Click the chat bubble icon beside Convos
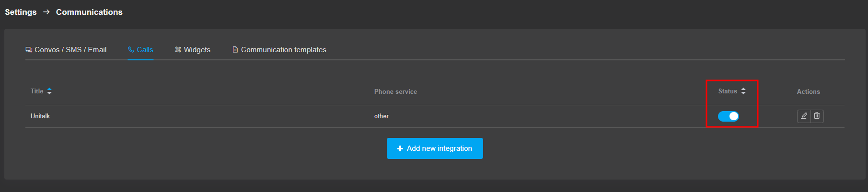Viewport: 868px width, 192px height. point(29,50)
